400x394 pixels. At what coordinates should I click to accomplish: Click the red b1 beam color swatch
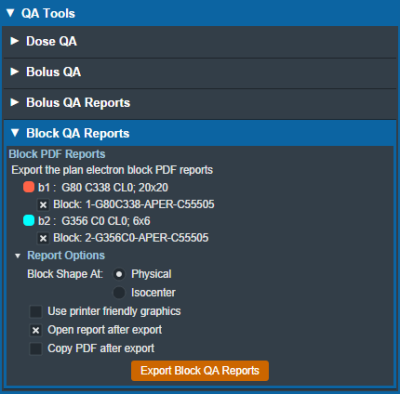29,187
